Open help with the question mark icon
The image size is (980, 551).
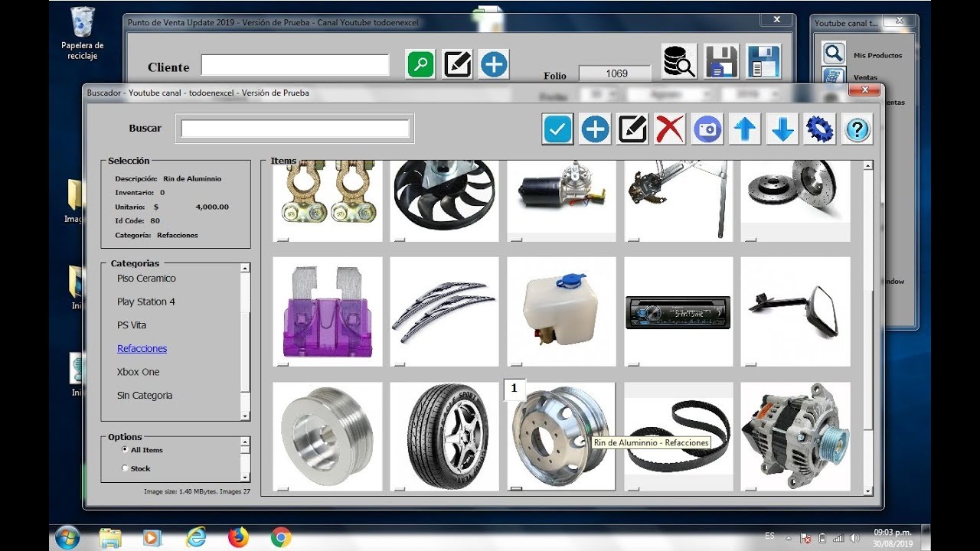click(x=857, y=129)
